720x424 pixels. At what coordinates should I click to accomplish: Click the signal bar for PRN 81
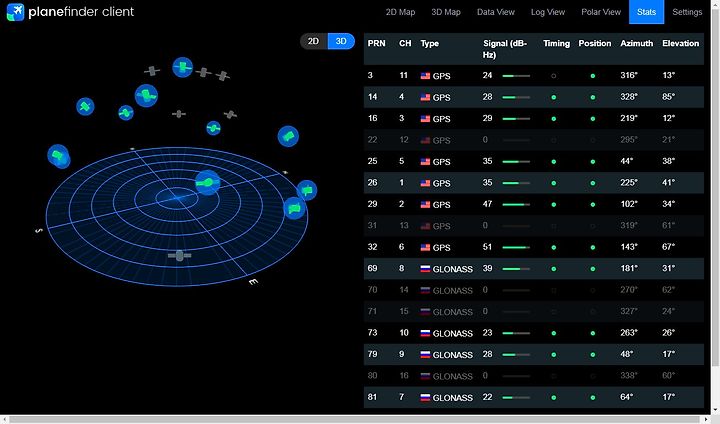516,397
